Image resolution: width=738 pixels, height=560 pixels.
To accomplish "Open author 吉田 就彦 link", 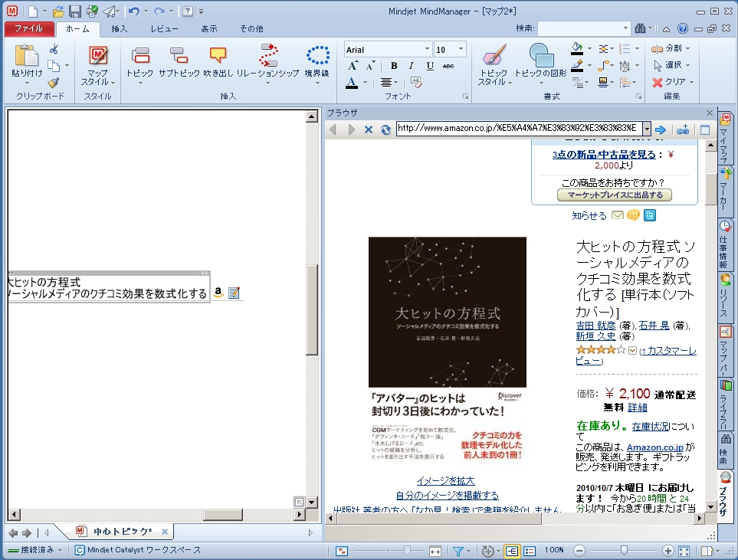I will click(x=595, y=325).
